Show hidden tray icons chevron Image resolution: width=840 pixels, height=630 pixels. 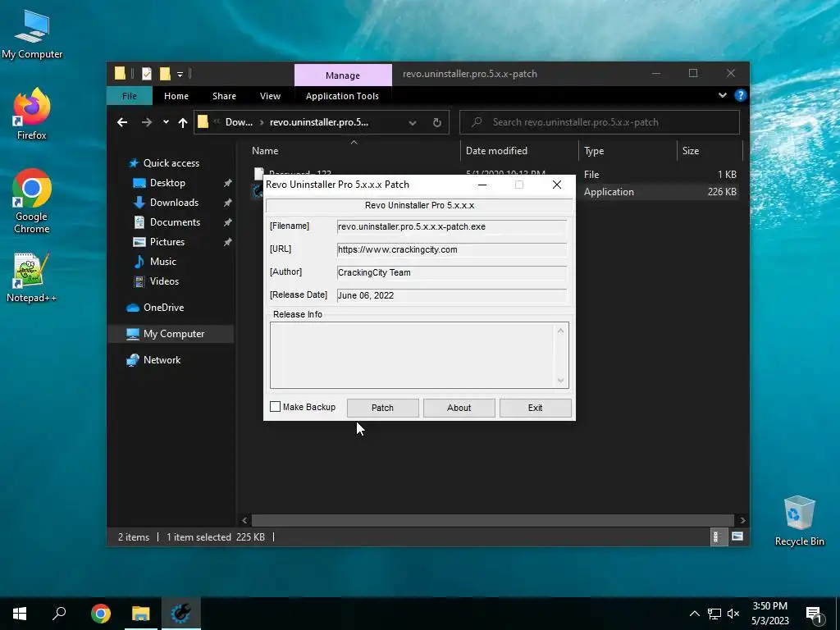pyautogui.click(x=694, y=614)
